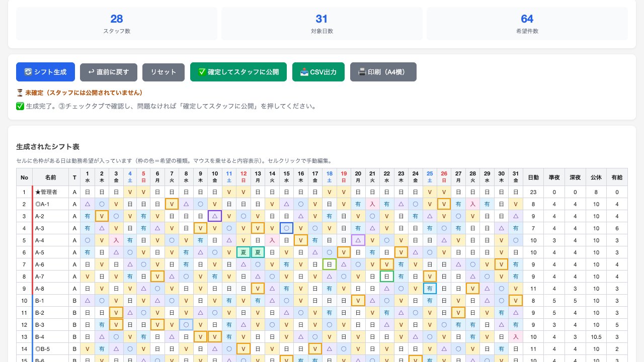Edit A-3's blue-bordered ○ cell on day 15
This screenshot has height=362, width=644.
tap(286, 228)
